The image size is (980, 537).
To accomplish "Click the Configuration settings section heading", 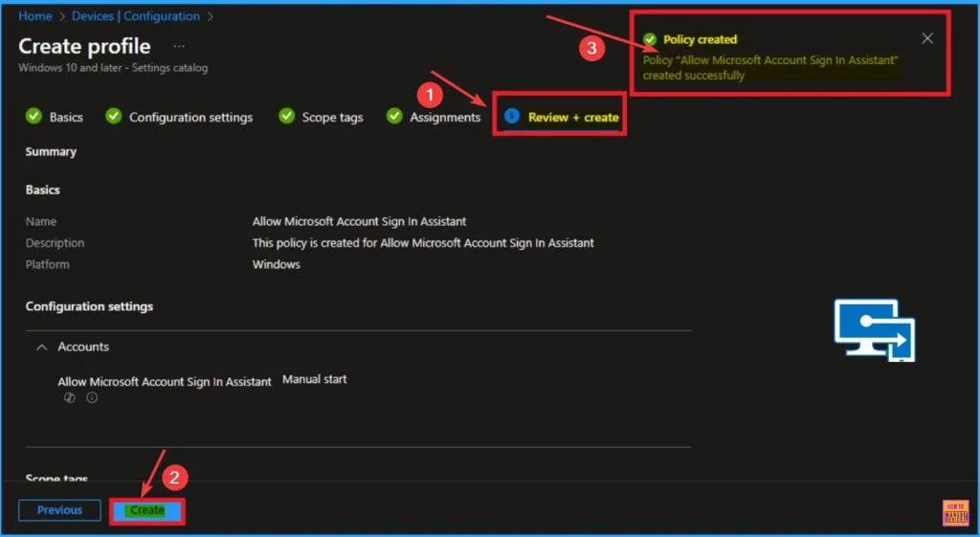I will point(89,306).
